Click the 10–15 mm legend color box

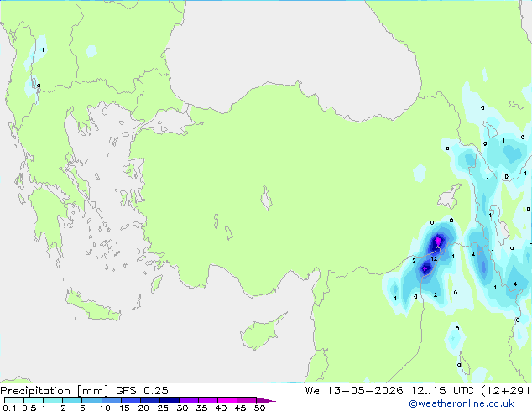tap(112, 400)
